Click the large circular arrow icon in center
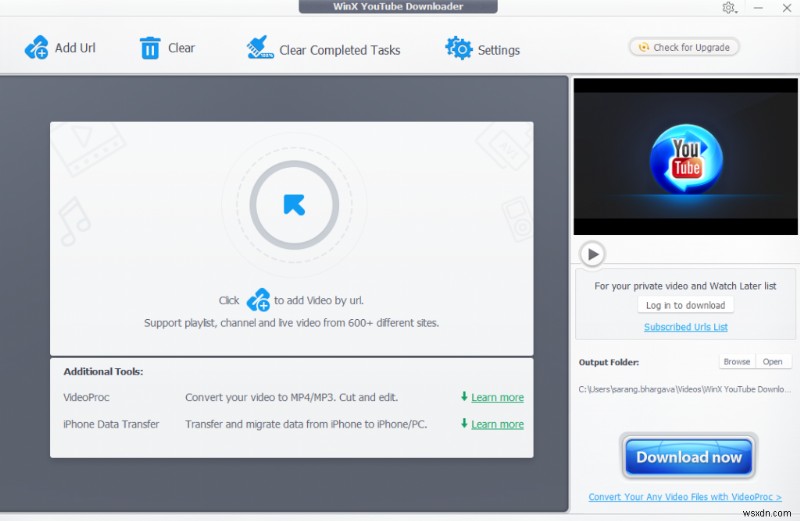 294,205
